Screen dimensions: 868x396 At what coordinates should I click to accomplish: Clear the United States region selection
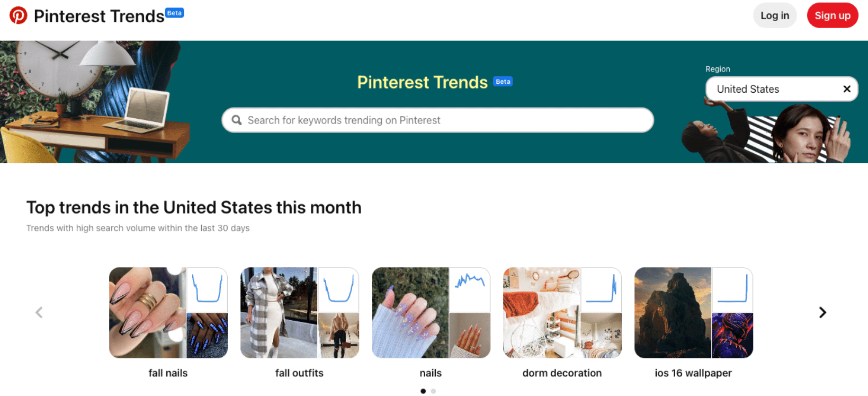(846, 89)
